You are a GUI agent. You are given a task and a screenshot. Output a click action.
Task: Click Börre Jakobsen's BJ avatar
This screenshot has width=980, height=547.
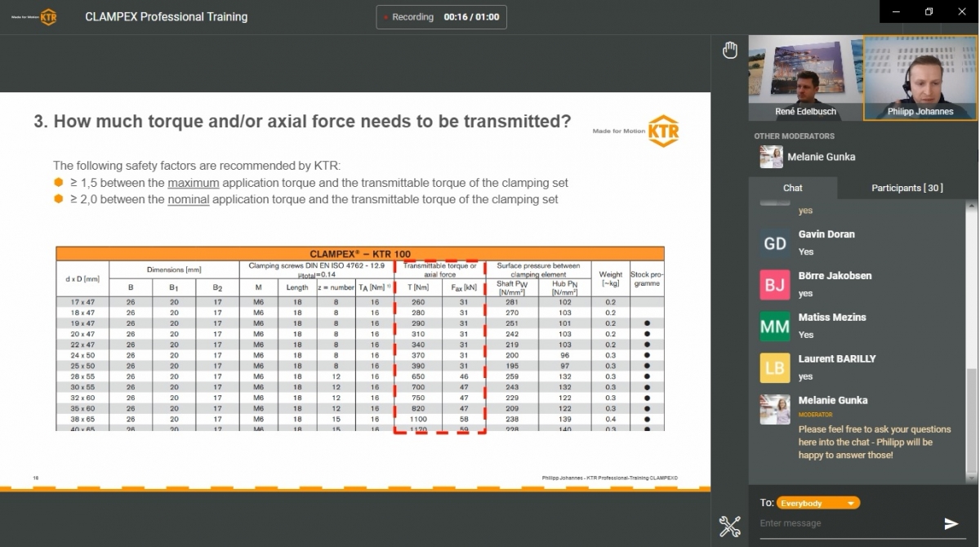pos(774,285)
